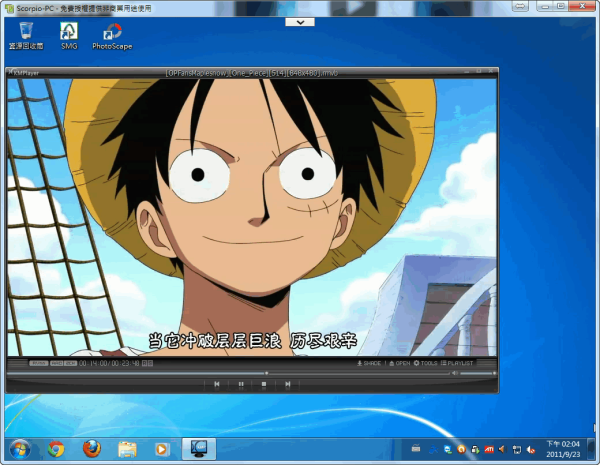Viewport: 600px width, 465px height.
Task: Click the network connection tray icon
Action: pos(517,449)
